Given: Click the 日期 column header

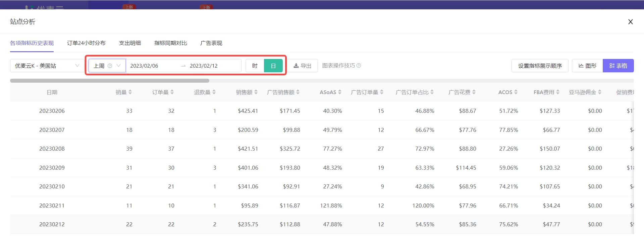Looking at the screenshot, I should click(x=52, y=92).
